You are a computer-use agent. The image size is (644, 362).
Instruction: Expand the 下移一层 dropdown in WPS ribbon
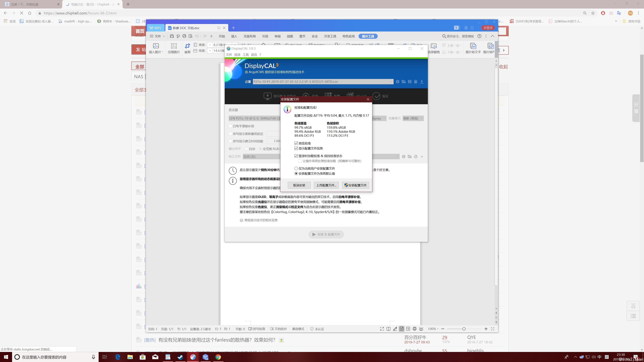click(461, 52)
